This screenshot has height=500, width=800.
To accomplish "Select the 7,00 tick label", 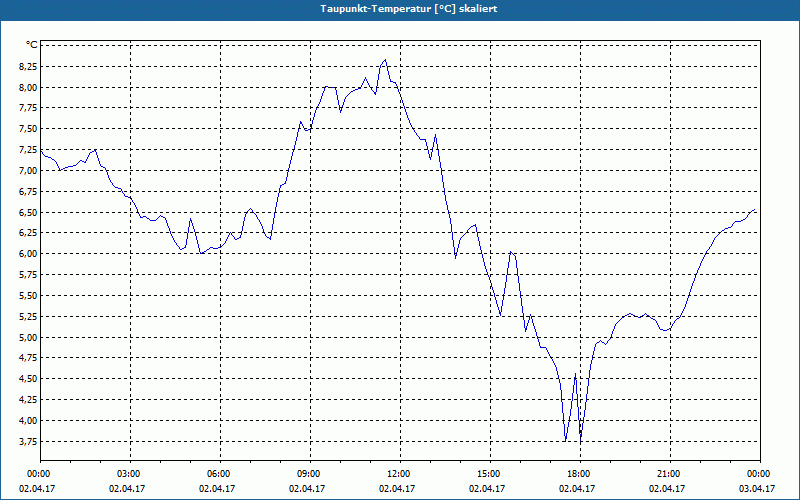I will pyautogui.click(x=28, y=170).
